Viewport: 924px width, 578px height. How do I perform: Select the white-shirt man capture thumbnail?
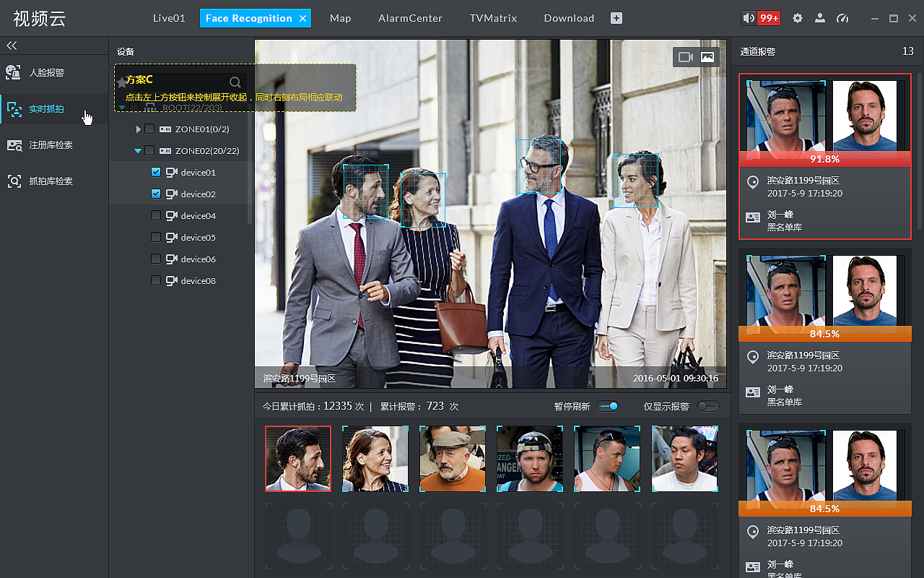click(685, 459)
